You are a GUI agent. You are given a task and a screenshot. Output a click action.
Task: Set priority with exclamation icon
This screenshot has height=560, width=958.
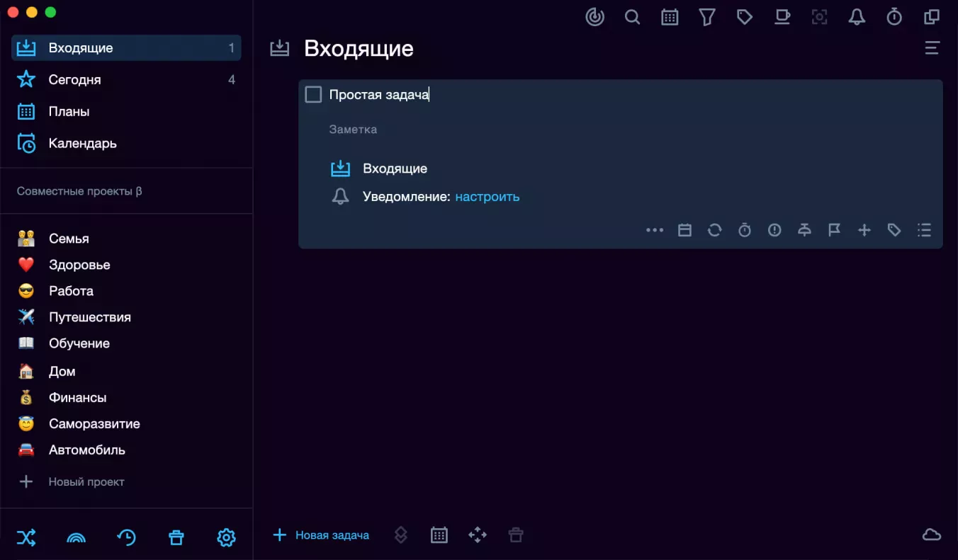pos(774,230)
